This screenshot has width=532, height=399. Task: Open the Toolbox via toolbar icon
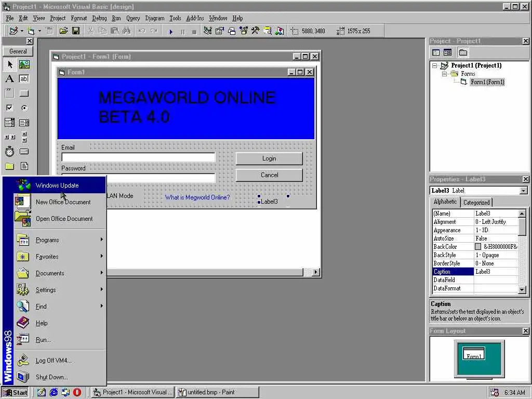(x=256, y=31)
